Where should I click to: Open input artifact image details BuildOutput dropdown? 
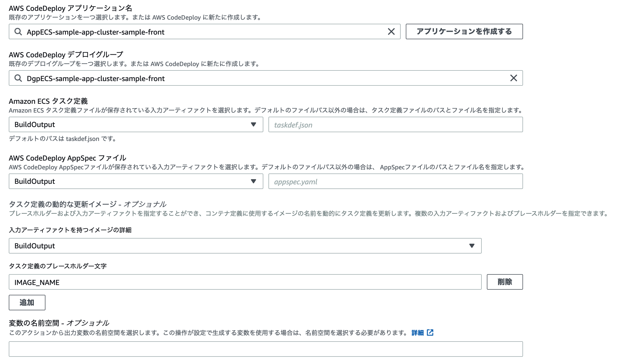(245, 246)
